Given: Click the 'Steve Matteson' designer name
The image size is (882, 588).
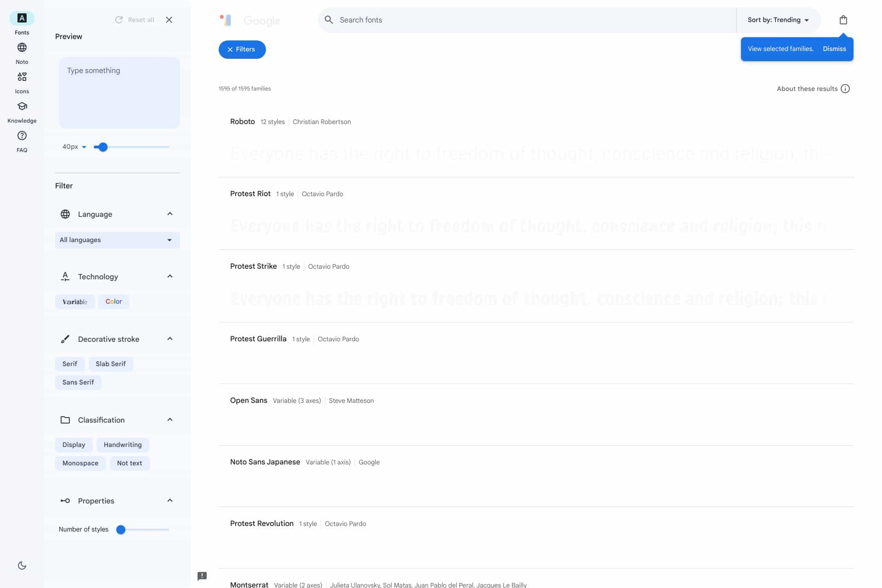Looking at the screenshot, I should tap(351, 401).
